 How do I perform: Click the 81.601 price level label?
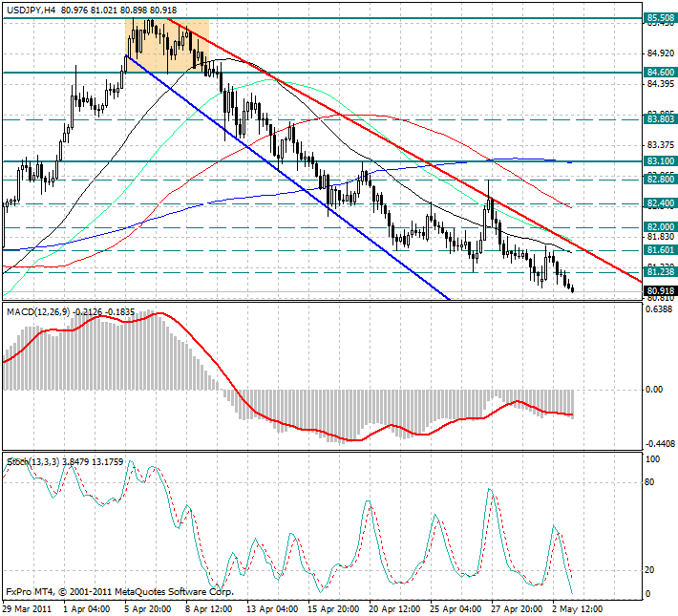click(x=660, y=249)
